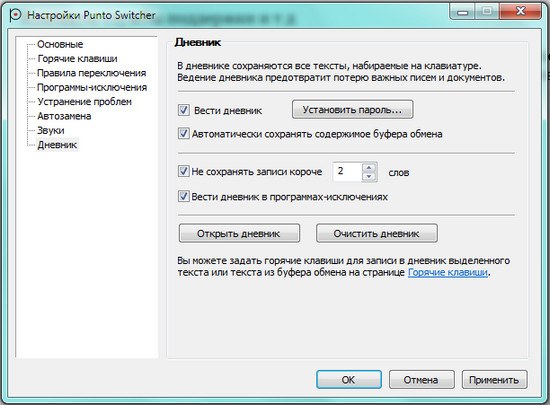Go to 'Правила переключения' section
The width and height of the screenshot is (550, 405).
92,73
